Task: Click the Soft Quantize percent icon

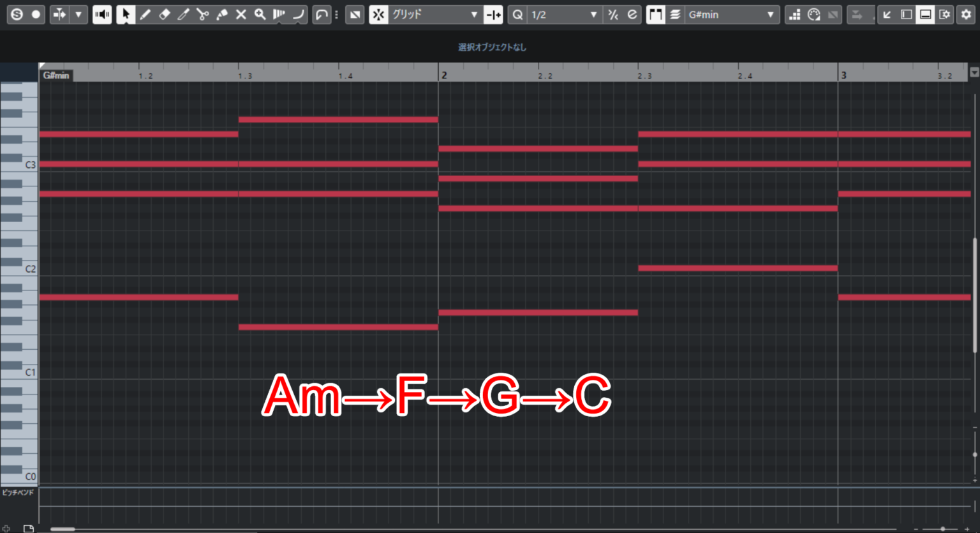Action: 612,14
